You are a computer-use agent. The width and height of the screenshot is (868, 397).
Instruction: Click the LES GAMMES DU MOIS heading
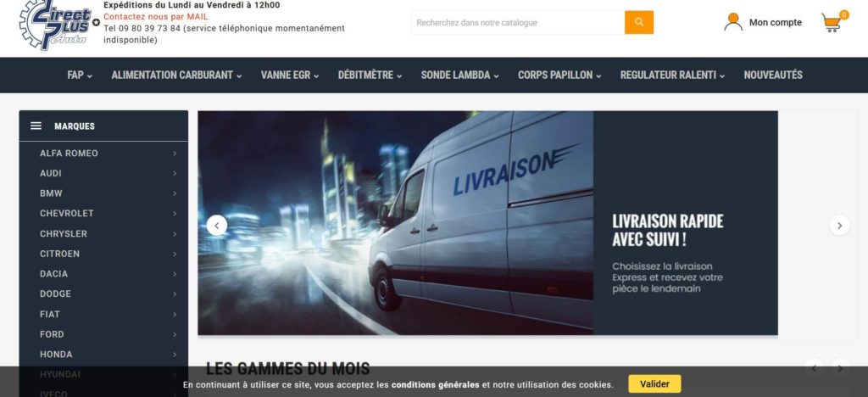[288, 368]
